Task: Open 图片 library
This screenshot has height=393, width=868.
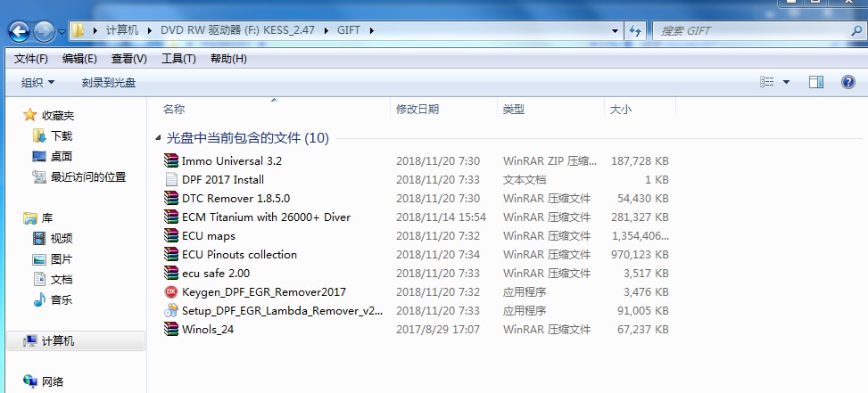Action: click(62, 258)
